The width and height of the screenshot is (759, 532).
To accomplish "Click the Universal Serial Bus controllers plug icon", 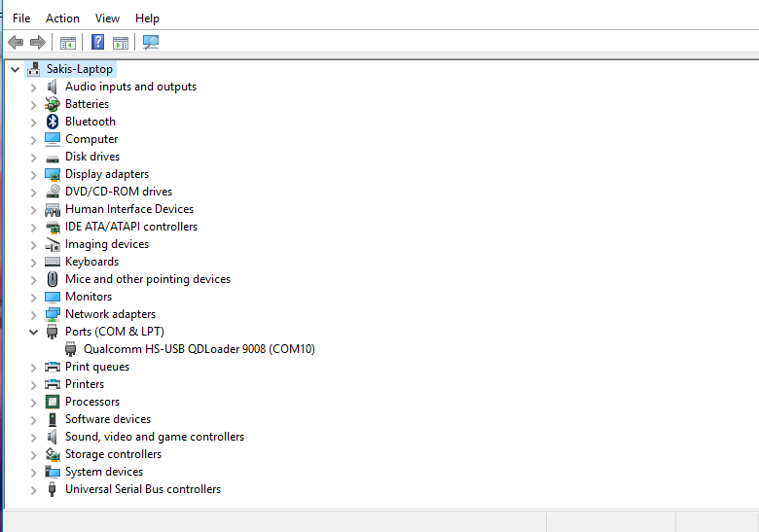I will [x=53, y=489].
